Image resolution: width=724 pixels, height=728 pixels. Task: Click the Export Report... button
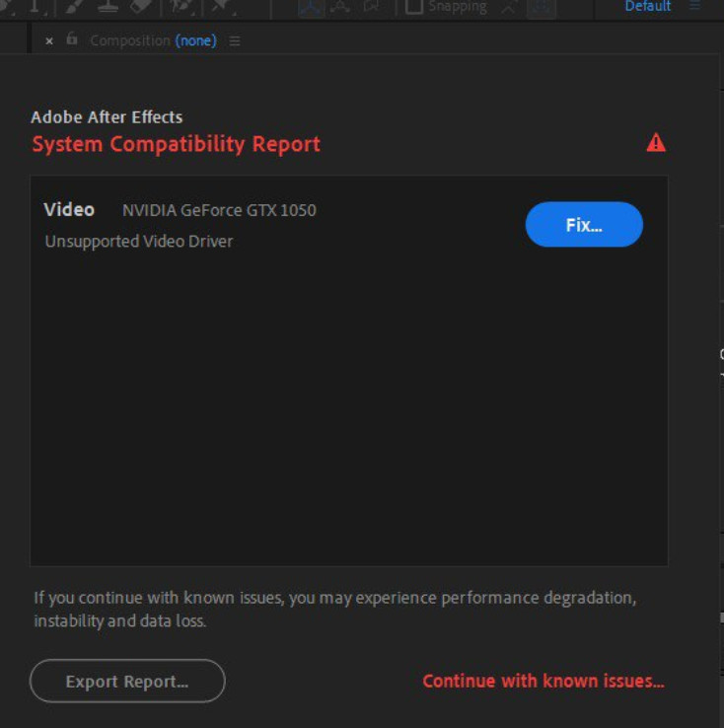(127, 681)
